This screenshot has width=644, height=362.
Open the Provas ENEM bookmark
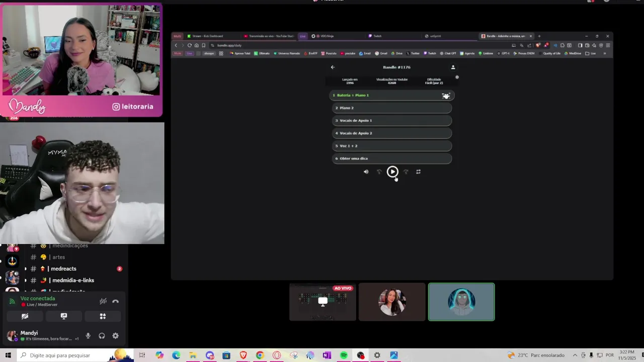[x=524, y=53]
